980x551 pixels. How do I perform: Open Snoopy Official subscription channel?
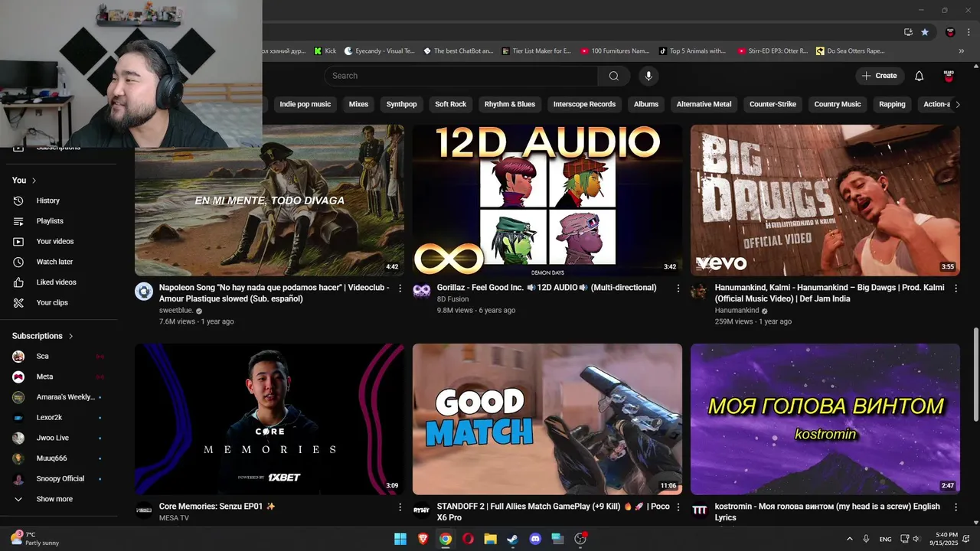[x=59, y=479]
